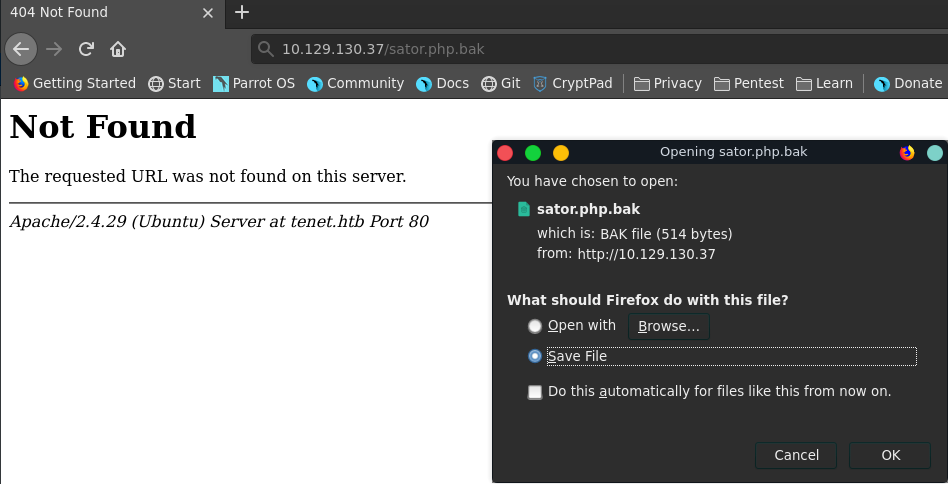Screen dimensions: 948x484
Task: Close the 404 Not Found tab
Action: (207, 13)
